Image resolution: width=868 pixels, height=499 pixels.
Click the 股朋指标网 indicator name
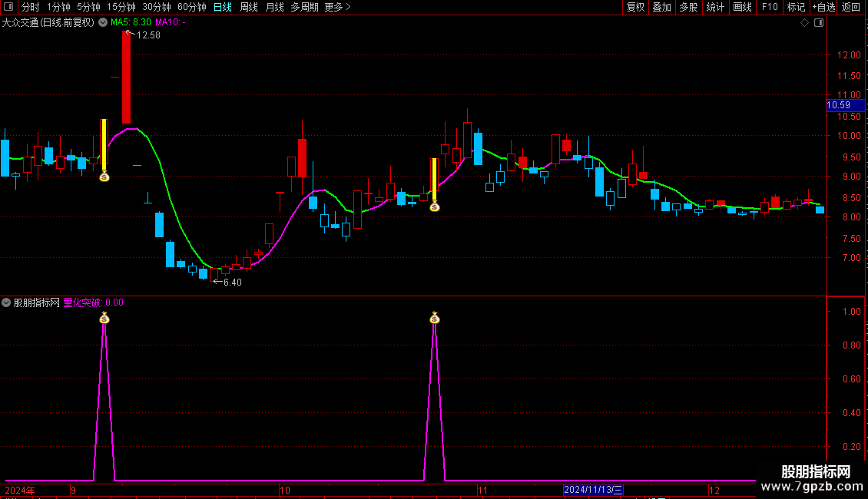(x=37, y=302)
